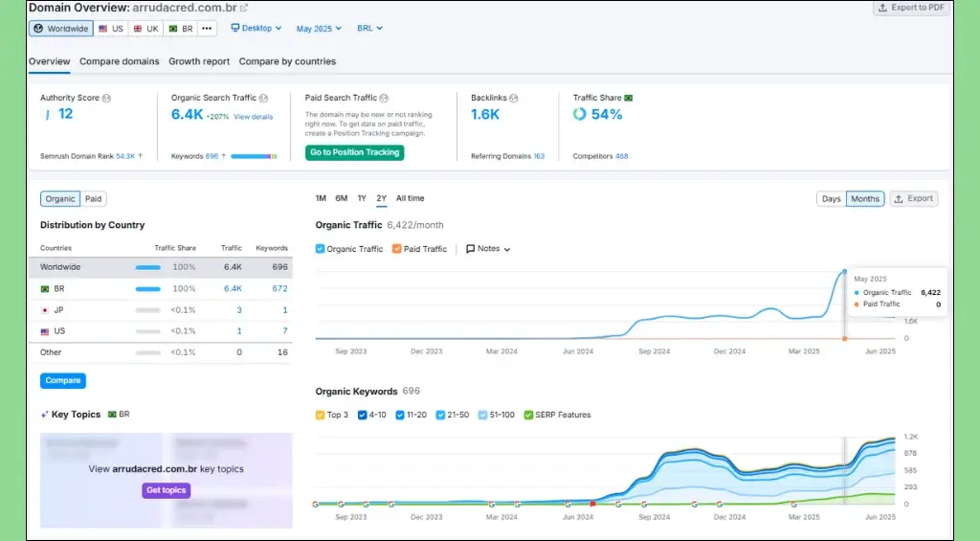Switch chart granularity to Months
The width and height of the screenshot is (980, 541).
tap(865, 199)
